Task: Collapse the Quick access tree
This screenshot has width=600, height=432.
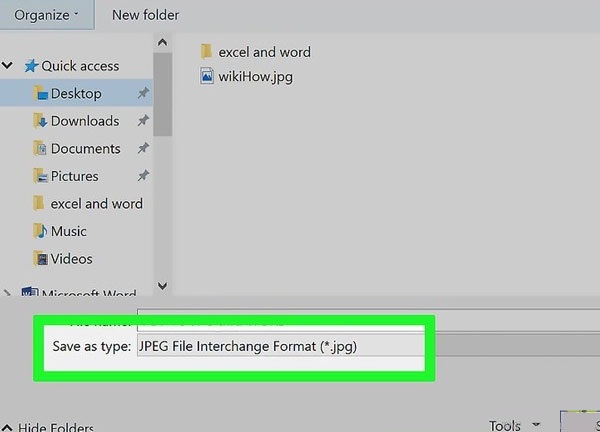Action: [x=8, y=66]
